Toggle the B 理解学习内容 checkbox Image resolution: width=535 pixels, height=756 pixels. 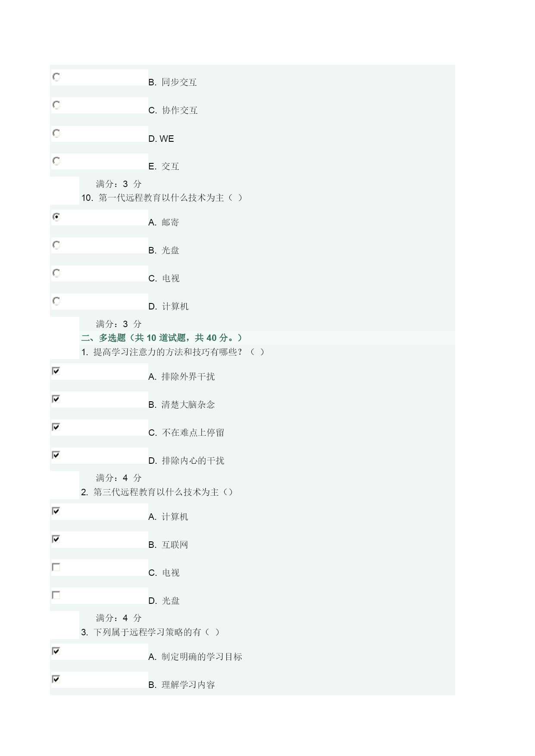click(x=56, y=679)
